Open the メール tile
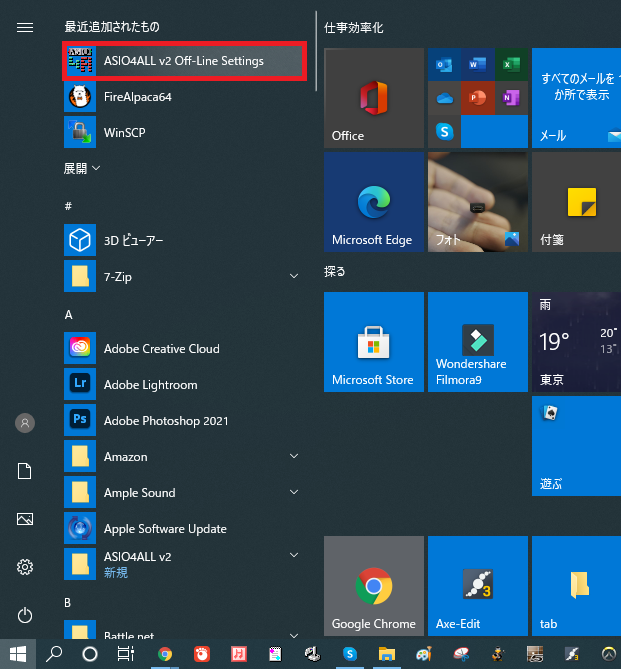The image size is (621, 669). click(x=576, y=98)
